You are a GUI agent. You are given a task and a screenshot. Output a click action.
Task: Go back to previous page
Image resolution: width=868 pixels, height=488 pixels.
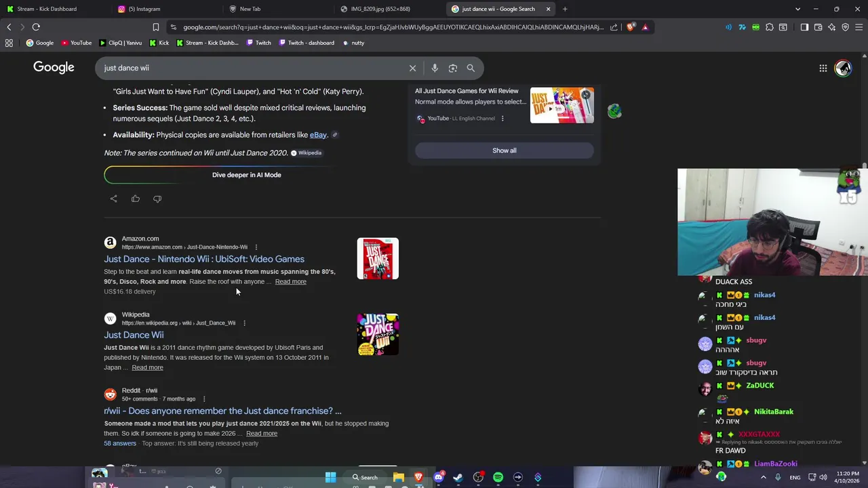(9, 27)
